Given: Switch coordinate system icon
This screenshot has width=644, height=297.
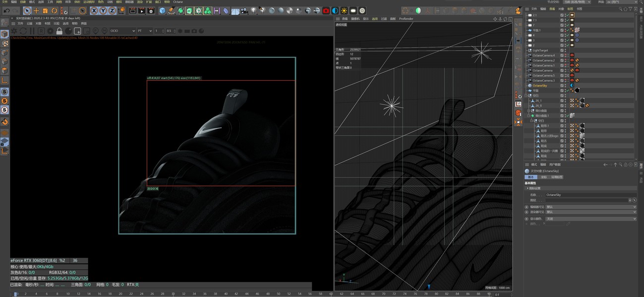Looking at the screenshot, I should coord(121,10).
